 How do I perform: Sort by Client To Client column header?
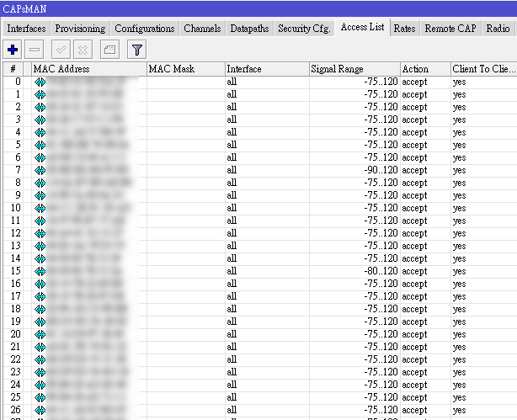[483, 69]
